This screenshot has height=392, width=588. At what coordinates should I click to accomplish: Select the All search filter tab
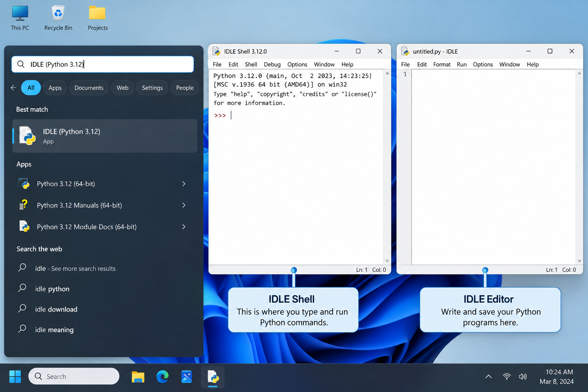click(x=31, y=88)
